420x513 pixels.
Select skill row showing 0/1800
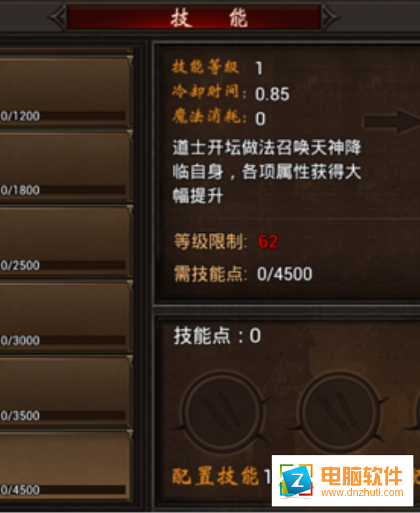[66, 166]
